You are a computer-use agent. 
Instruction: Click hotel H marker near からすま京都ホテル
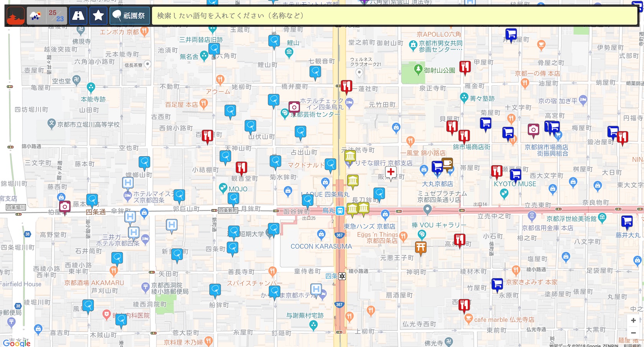[x=316, y=289]
